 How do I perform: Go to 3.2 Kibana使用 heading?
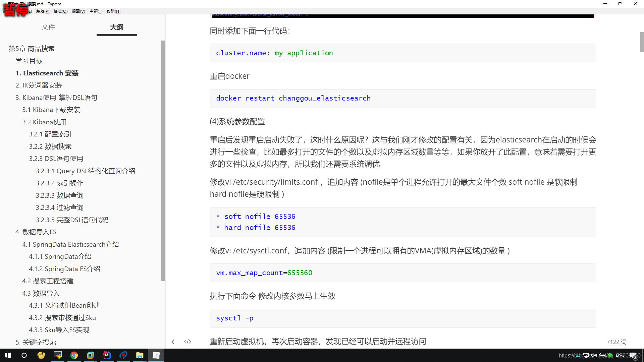tap(44, 122)
